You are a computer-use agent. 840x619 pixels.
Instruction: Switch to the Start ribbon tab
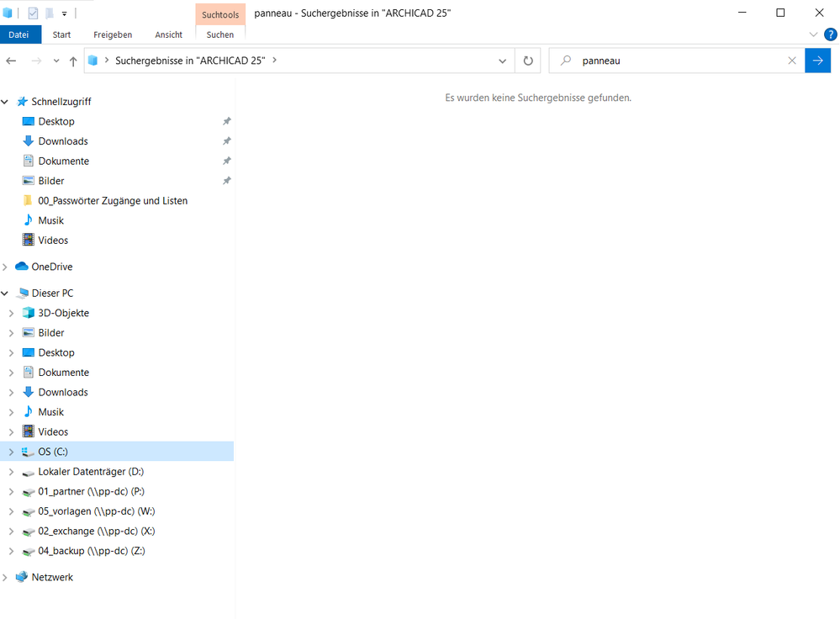pyautogui.click(x=61, y=34)
